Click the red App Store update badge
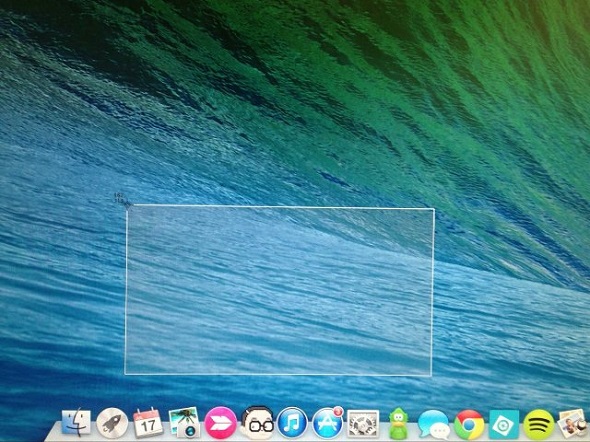 tap(339, 411)
